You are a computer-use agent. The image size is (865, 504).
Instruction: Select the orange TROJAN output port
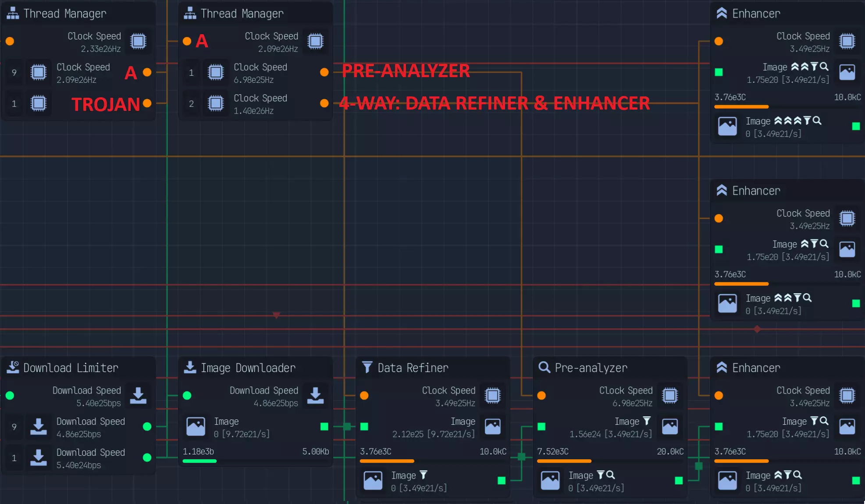pos(147,103)
